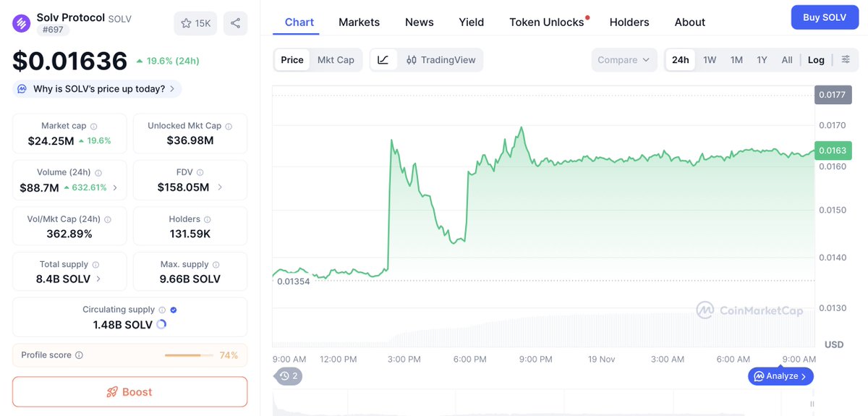The image size is (868, 416).
Task: Click Vol/Mkt Cap (24h) info icon
Action: coord(108,219)
